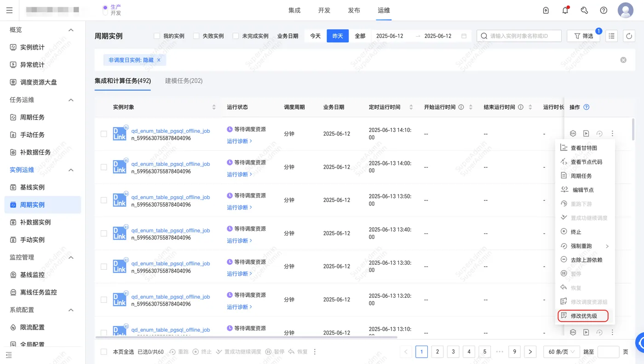The height and width of the screenshot is (364, 644).
Task: Open the 60 条/页 page size dropdown
Action: [562, 352]
